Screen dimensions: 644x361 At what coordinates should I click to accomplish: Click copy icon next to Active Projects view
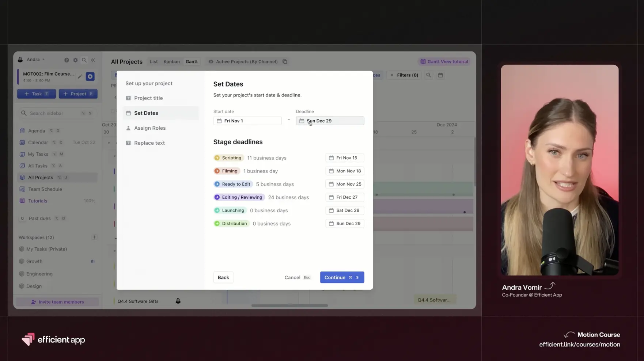click(285, 62)
